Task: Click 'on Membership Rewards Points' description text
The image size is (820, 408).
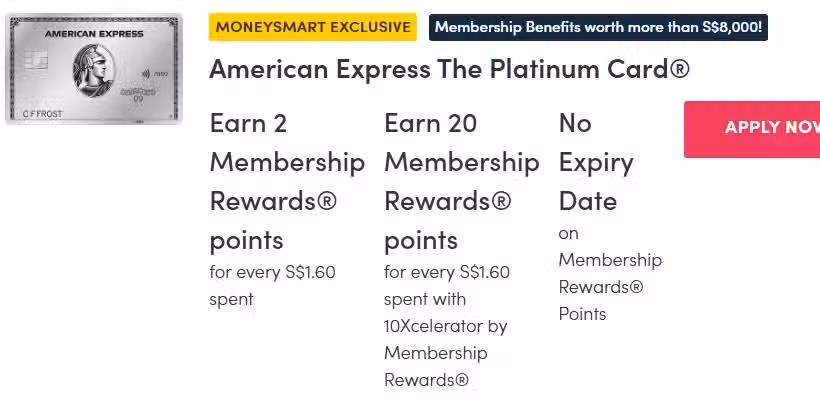Action: pyautogui.click(x=610, y=273)
